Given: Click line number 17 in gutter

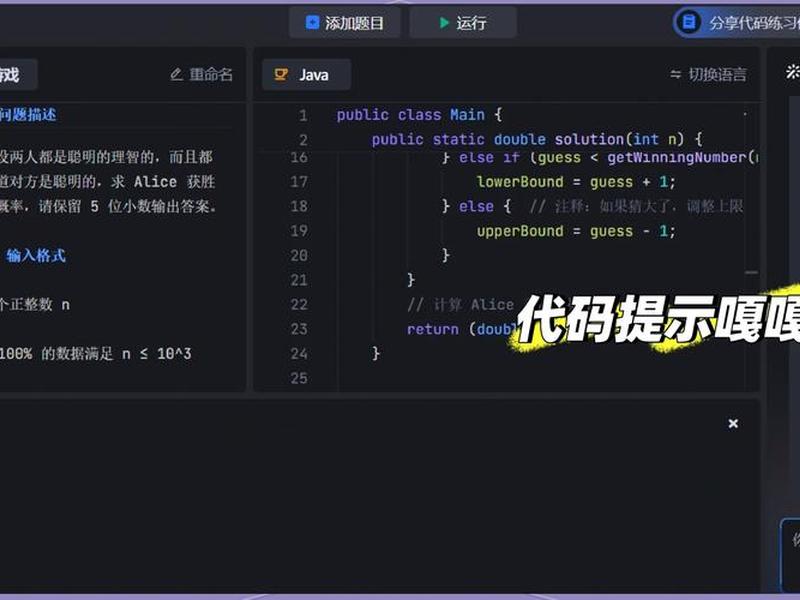Looking at the screenshot, I should coord(299,182).
